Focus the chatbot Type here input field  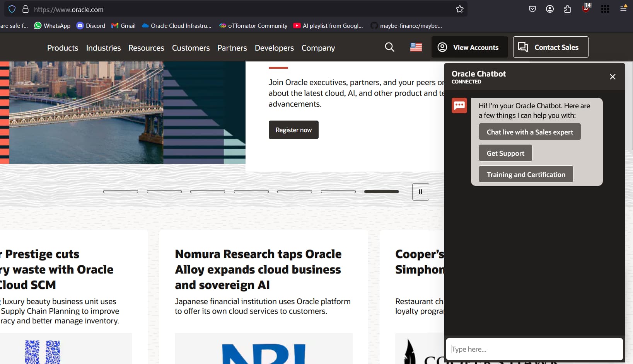534,349
